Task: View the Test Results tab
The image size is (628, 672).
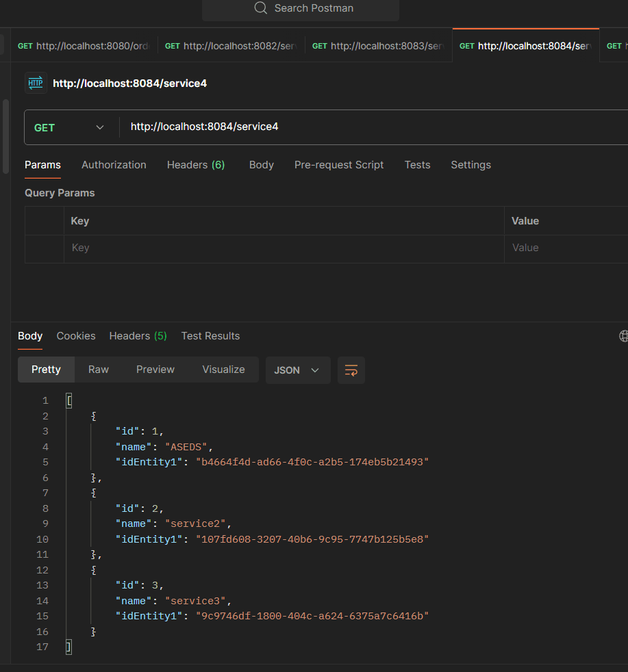Action: [210, 336]
